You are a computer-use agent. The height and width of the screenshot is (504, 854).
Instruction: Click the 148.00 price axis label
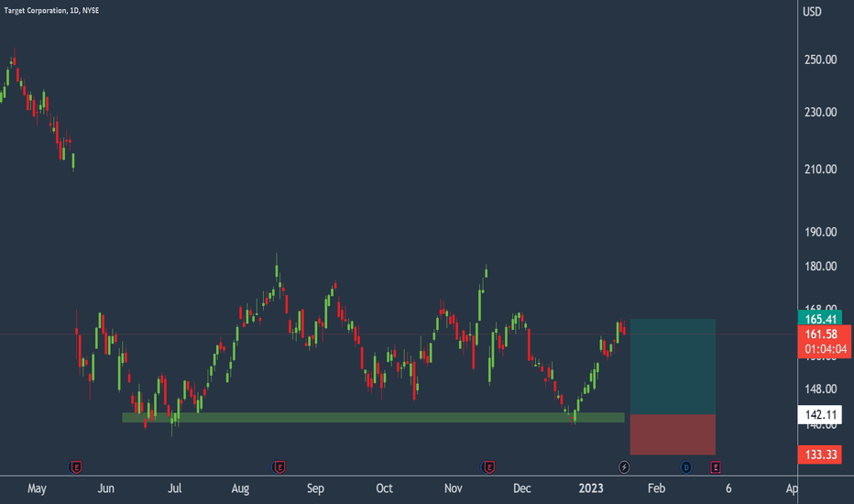(820, 389)
